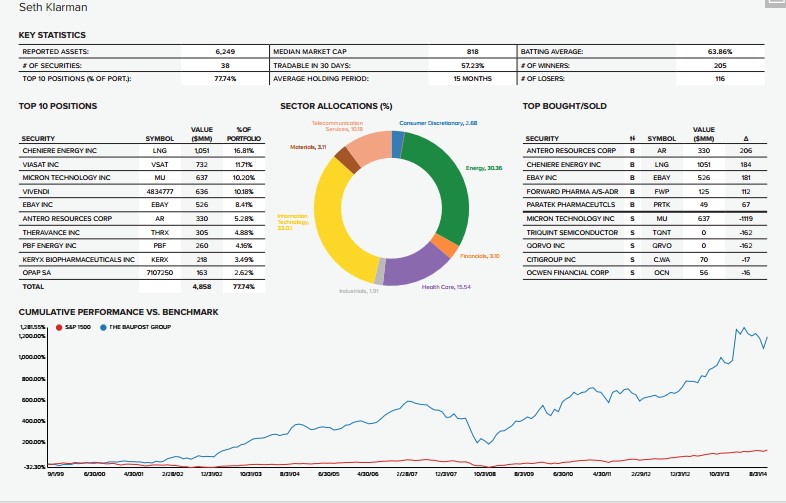Screen dimensions: 786x503
Task: Select the # of securities value 38
Action: pos(225,65)
